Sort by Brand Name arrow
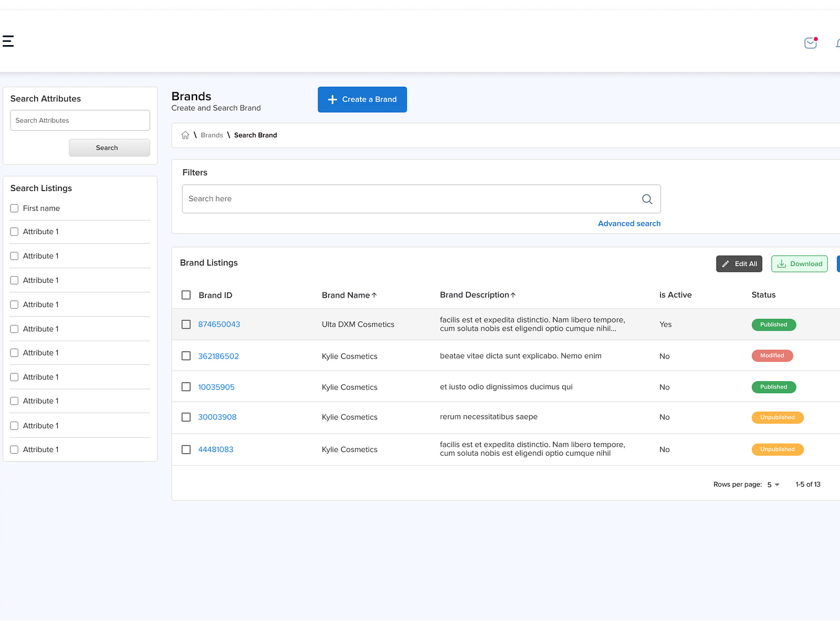840x630 pixels. 374,296
